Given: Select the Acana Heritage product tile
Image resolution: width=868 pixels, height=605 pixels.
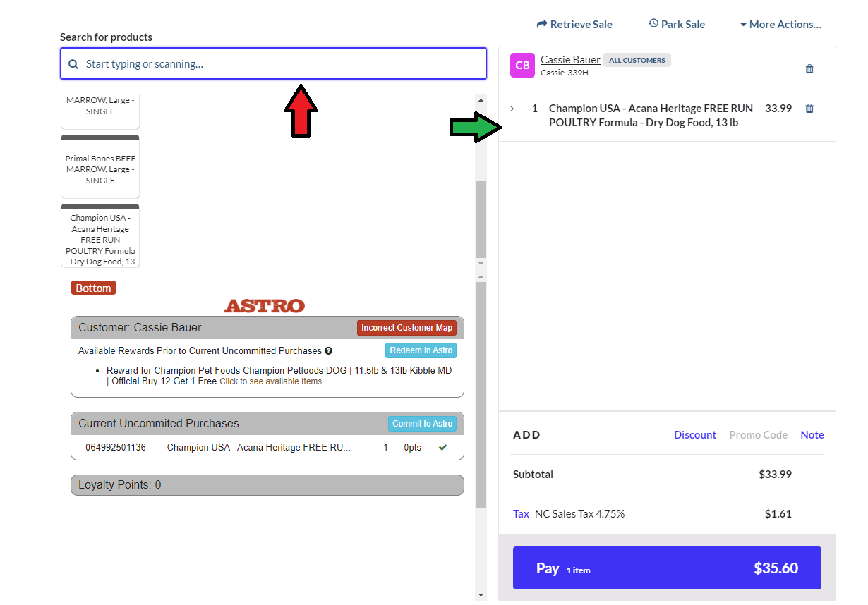Looking at the screenshot, I should point(100,237).
